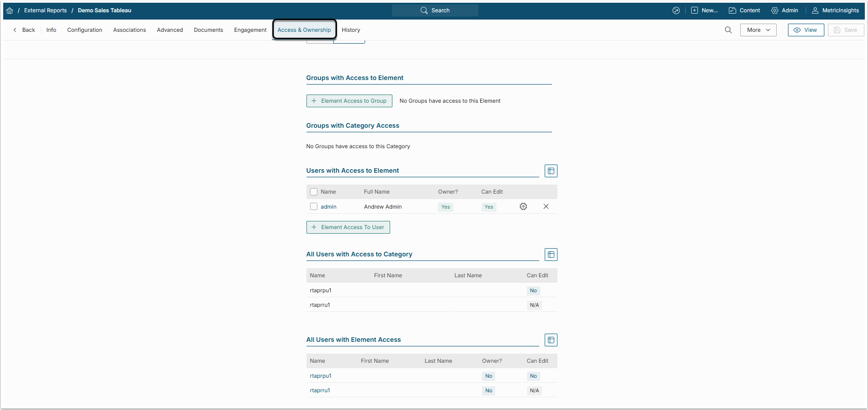Open table view icon for All Users with Element Access

tap(551, 340)
